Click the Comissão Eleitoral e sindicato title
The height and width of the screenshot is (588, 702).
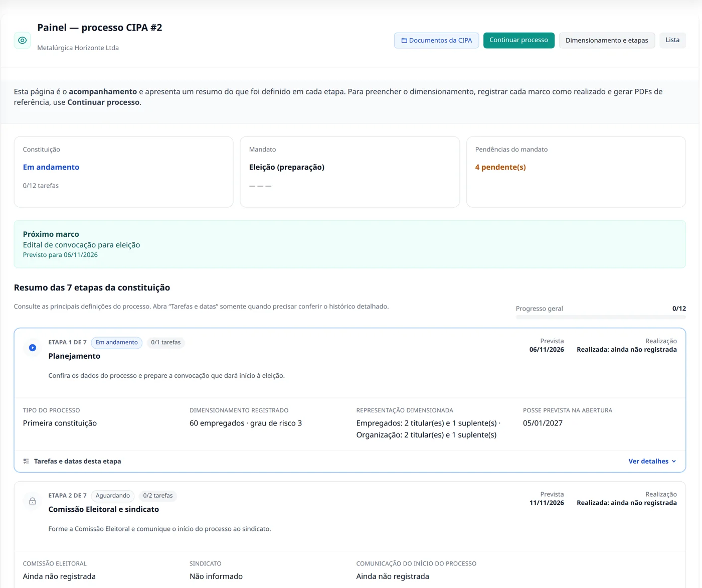[104, 509]
